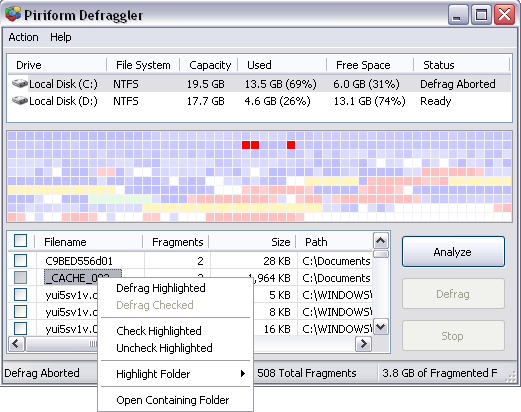Screen dimensions: 521x412
Task: Click the light green block run in disk map
Action: pyautogui.click(x=120, y=199)
